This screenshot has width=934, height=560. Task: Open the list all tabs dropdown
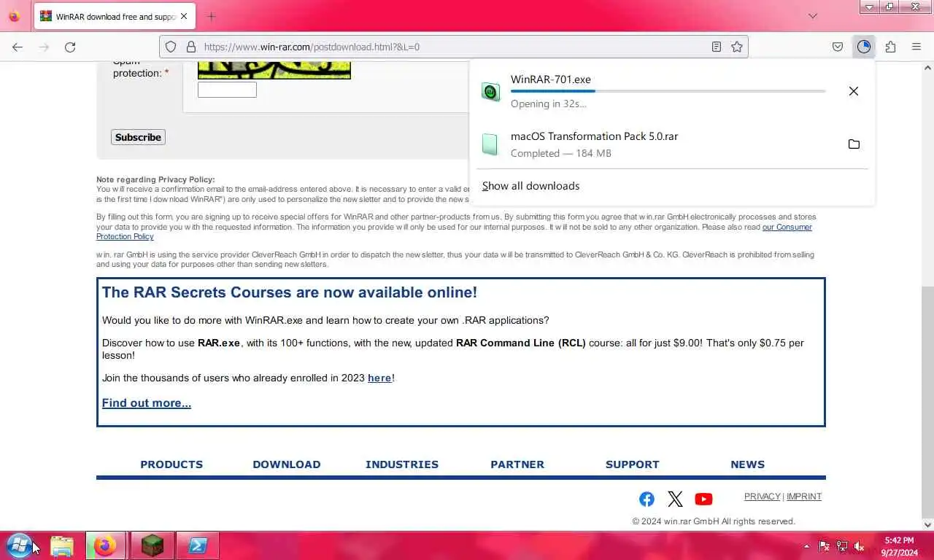pyautogui.click(x=813, y=16)
